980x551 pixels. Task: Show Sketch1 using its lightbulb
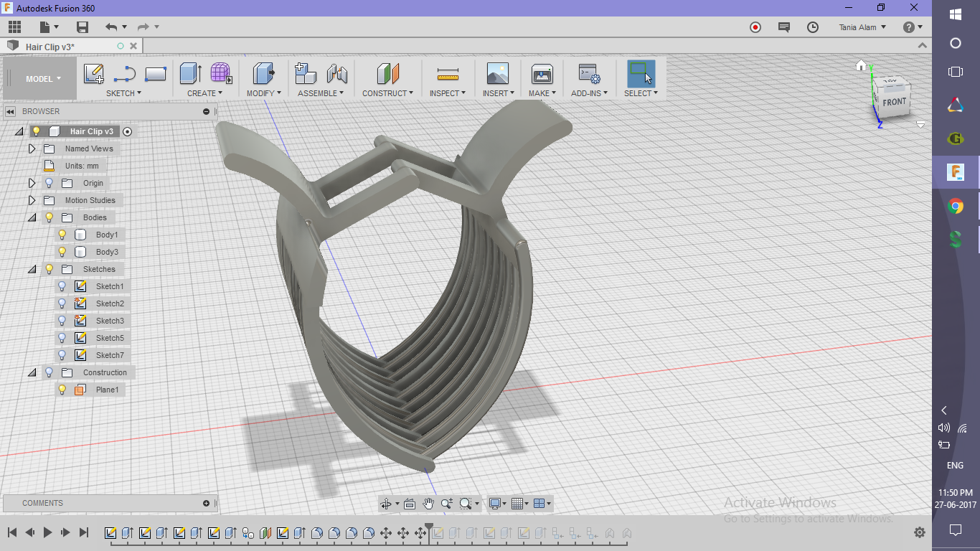click(62, 286)
